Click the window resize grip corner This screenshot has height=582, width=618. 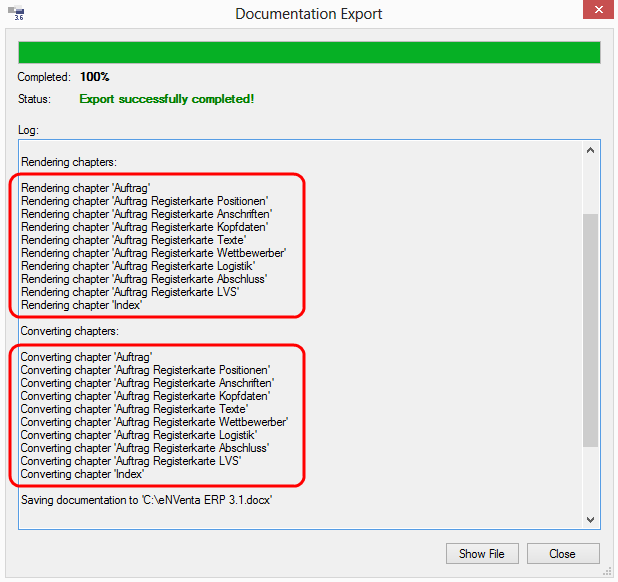point(607,572)
